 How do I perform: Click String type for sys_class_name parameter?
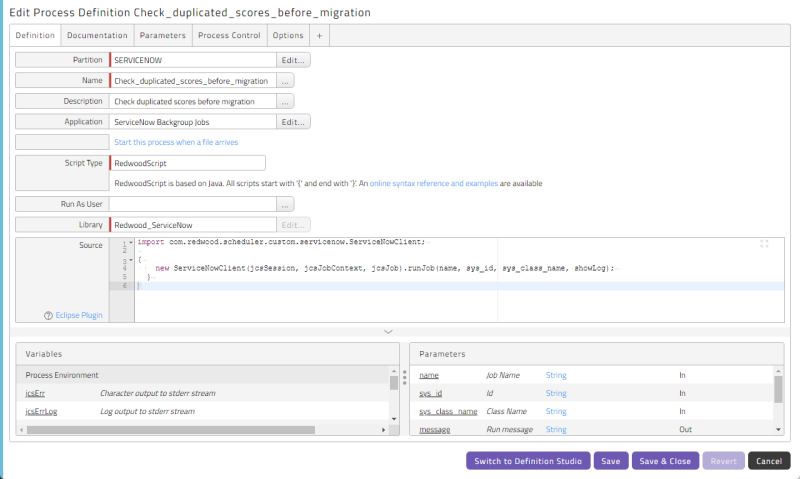pos(556,411)
